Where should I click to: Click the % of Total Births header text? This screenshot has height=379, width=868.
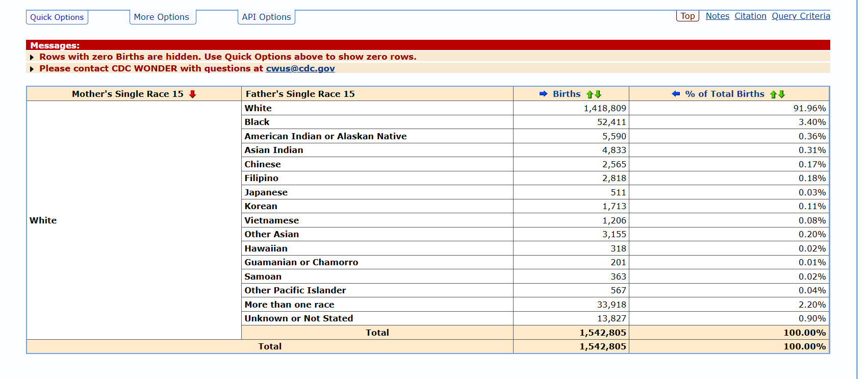(725, 94)
